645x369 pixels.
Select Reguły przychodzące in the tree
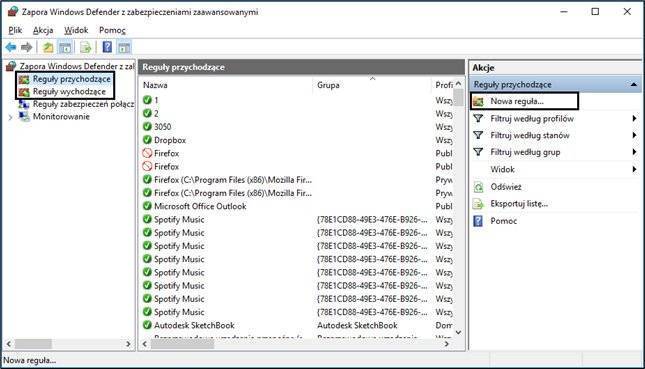click(x=72, y=79)
